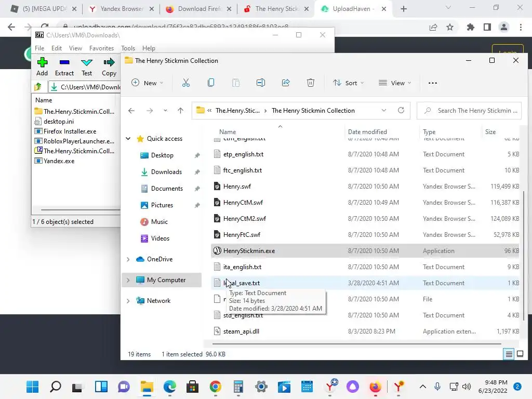Open the Windows Start menu
Screen dimensions: 532x399
click(33, 387)
